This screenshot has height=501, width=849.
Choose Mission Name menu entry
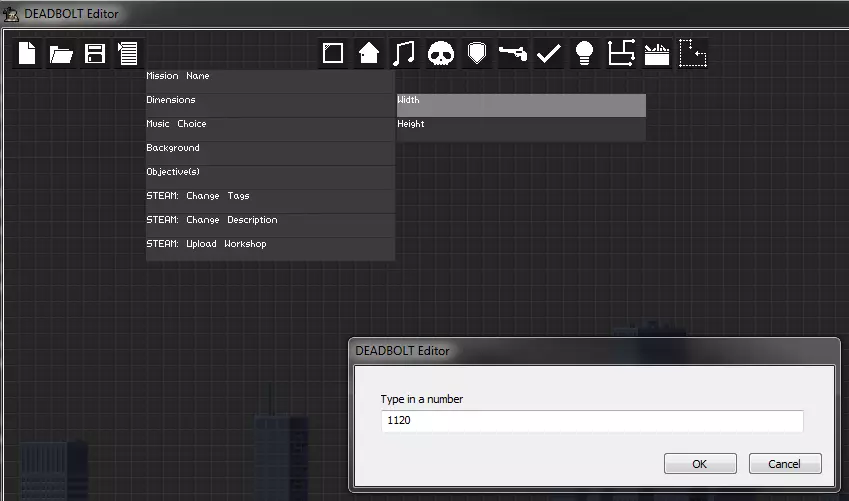pyautogui.click(x=270, y=81)
